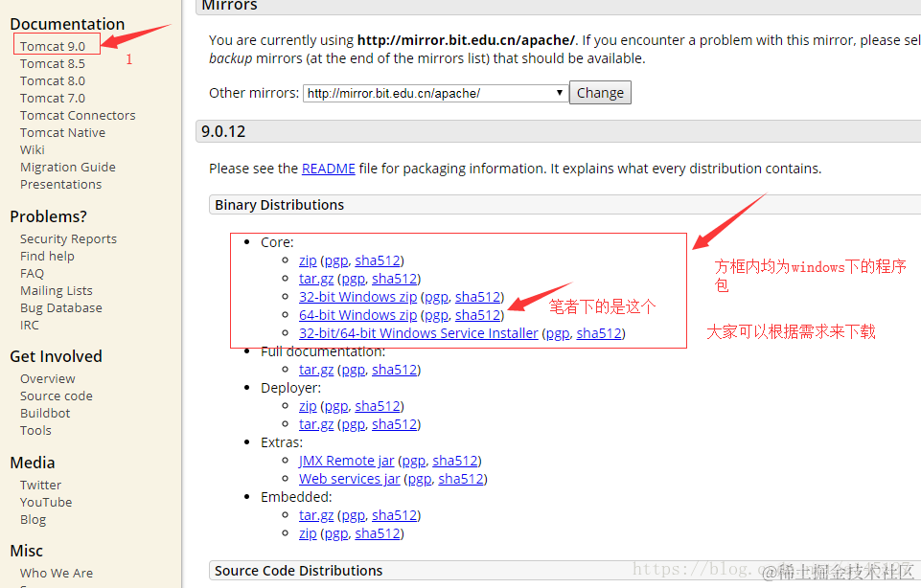Open the Who We Are link
The image size is (921, 588).
point(57,573)
